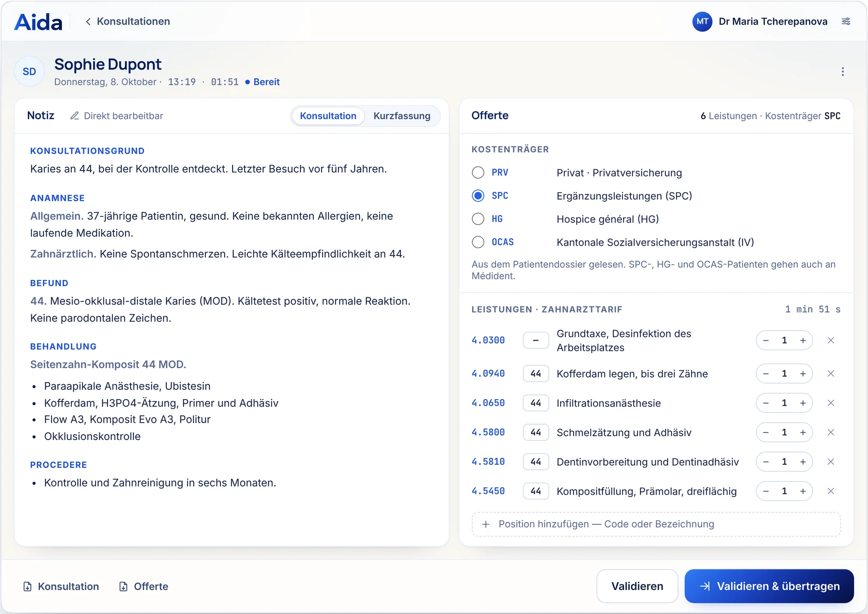The height and width of the screenshot is (614, 868).
Task: Open settings sliders icon beside doctor name
Action: 846,21
